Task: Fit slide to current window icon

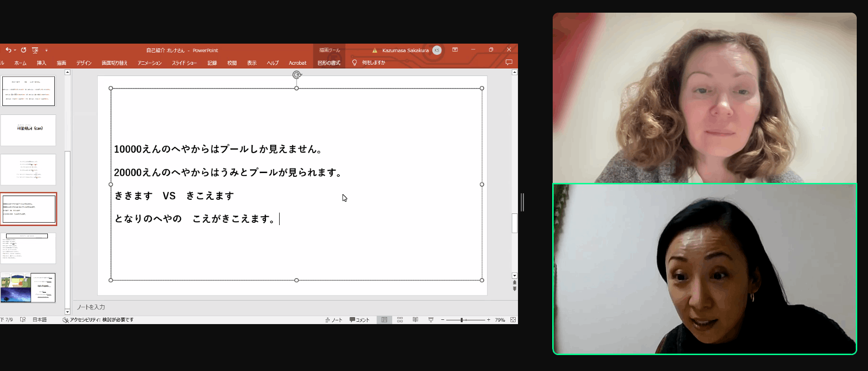Action: [513, 320]
